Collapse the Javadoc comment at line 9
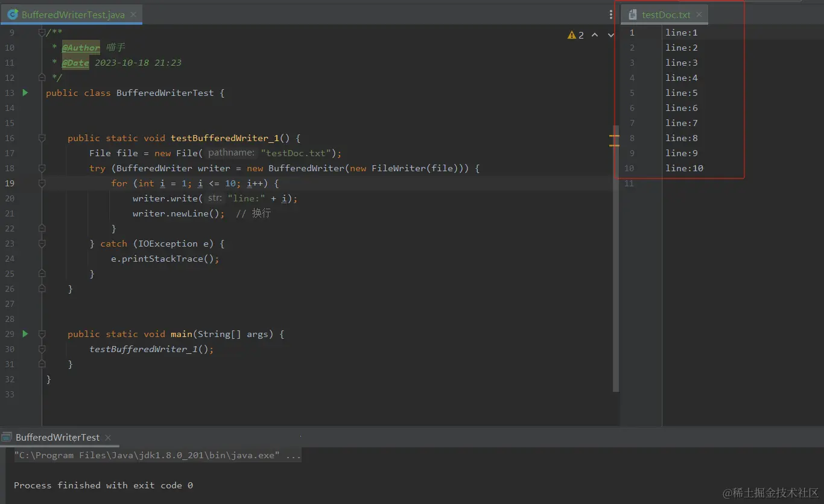Image resolution: width=824 pixels, height=504 pixels. [42, 33]
